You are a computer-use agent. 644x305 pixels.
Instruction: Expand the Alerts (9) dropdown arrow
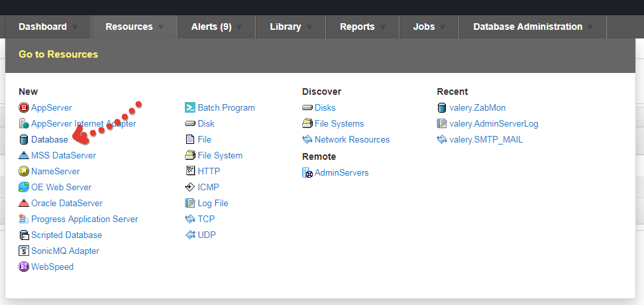239,27
